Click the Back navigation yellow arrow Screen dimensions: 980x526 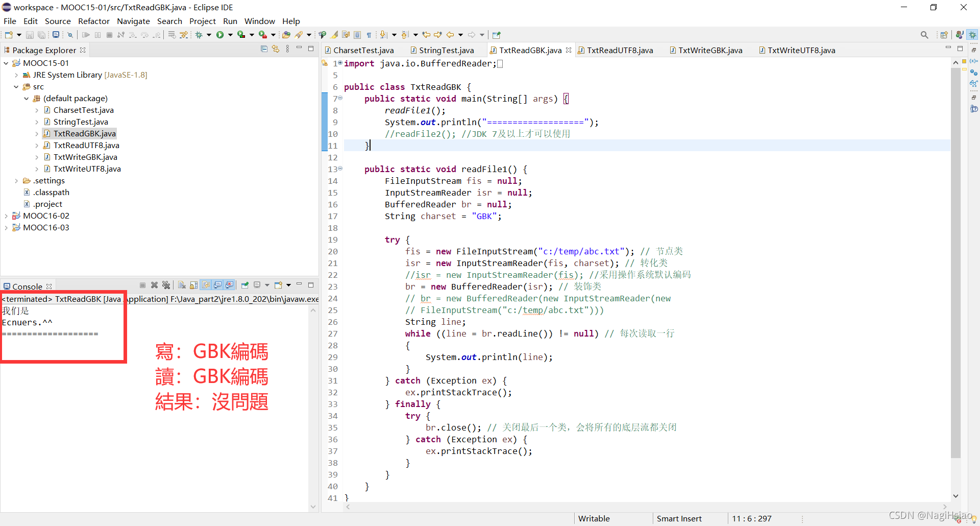coord(450,35)
